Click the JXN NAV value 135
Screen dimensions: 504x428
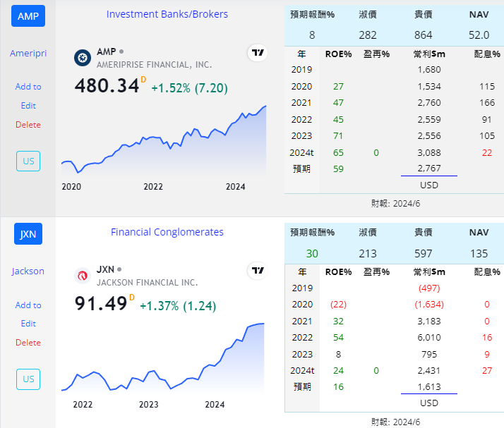(479, 253)
